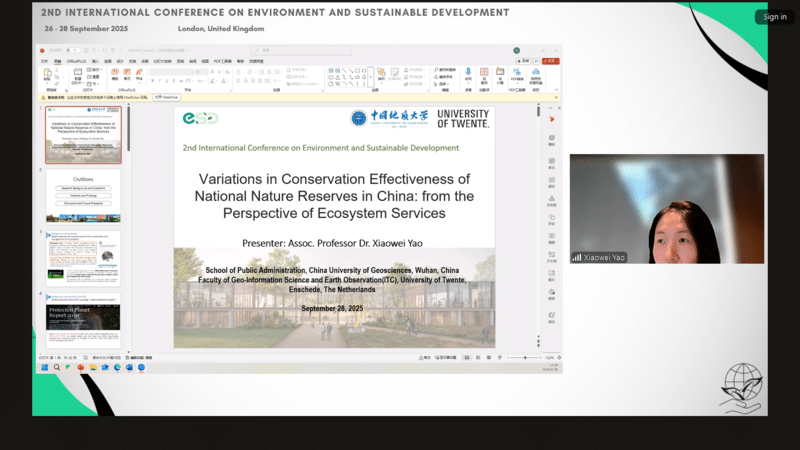
Task: Open the OfficePLUS ribbon tab
Action: [76, 61]
